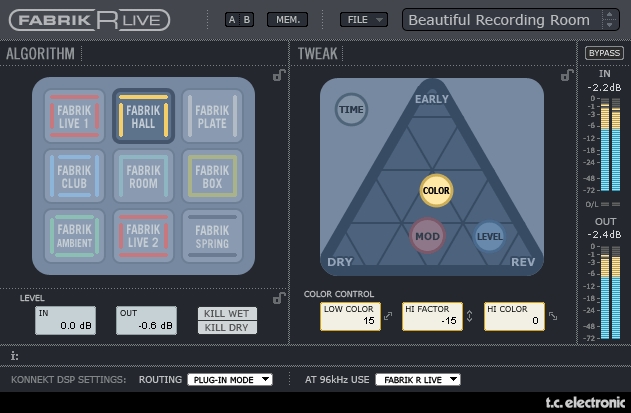Click the OUT level value field
Image resolution: width=631 pixels, height=413 pixels.
(146, 320)
